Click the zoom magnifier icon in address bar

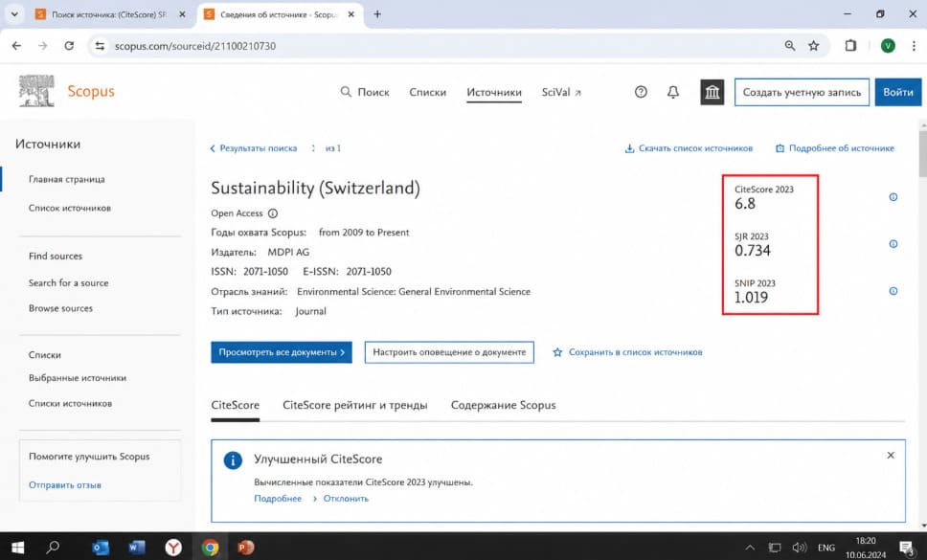tap(790, 46)
